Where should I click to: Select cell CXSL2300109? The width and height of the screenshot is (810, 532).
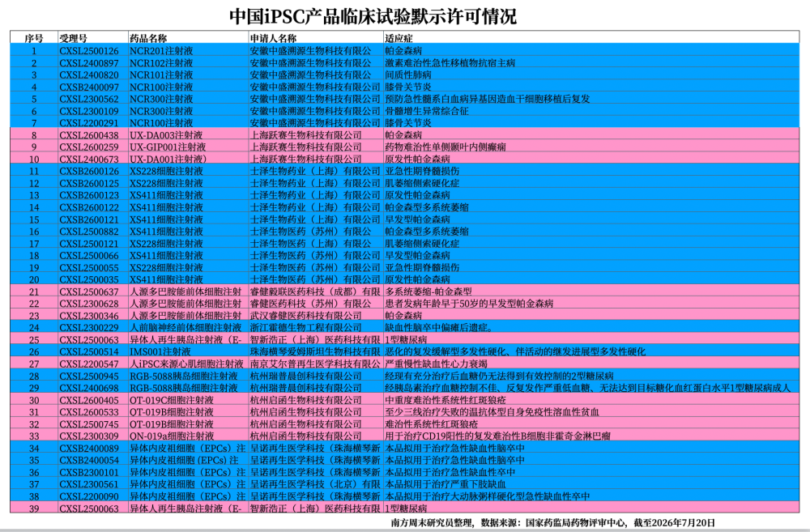coord(89,111)
